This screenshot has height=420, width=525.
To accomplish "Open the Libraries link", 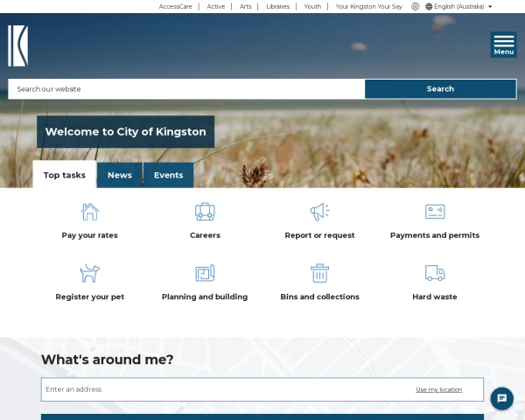I will [x=278, y=6].
